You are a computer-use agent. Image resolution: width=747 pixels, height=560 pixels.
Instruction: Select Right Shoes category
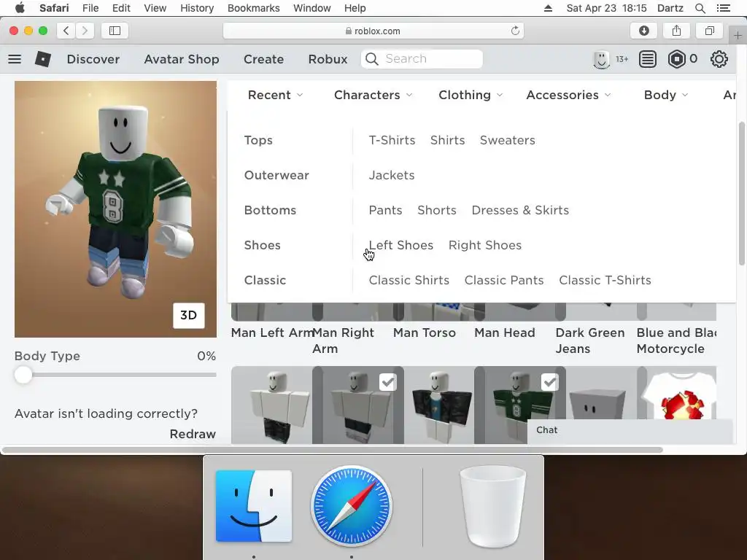[x=485, y=245]
